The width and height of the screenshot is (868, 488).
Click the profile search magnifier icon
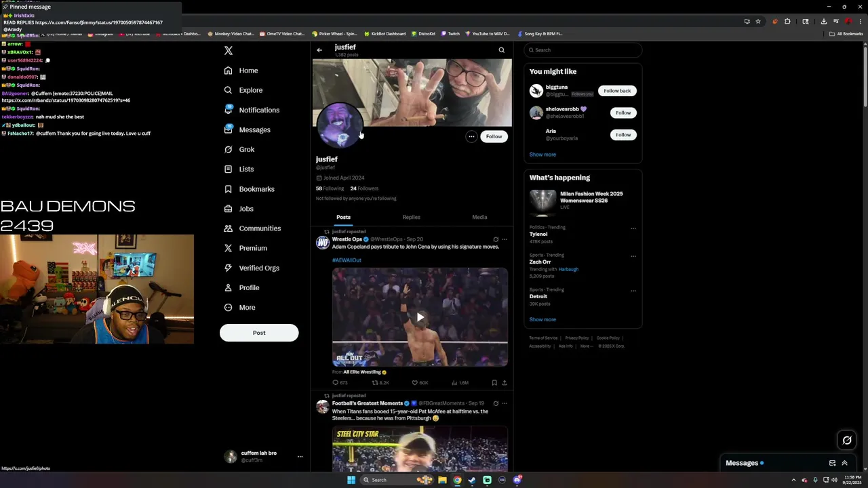(502, 50)
